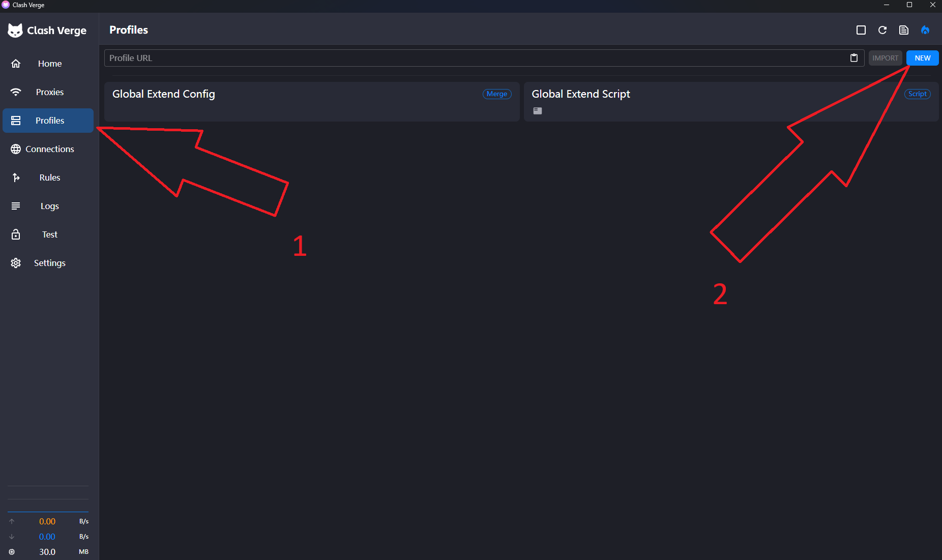Click the refresh profiles icon in header
The height and width of the screenshot is (560, 942).
pos(882,30)
